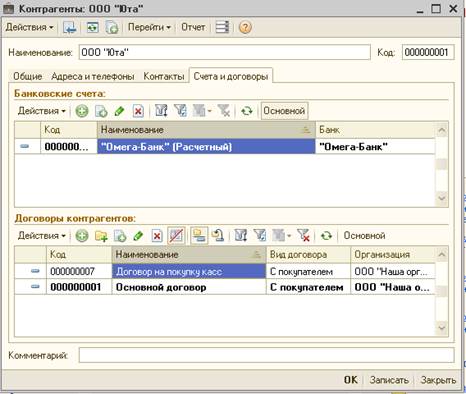This screenshot has width=466, height=394.
Task: Click contract code 000000007 cell
Action: (79, 271)
